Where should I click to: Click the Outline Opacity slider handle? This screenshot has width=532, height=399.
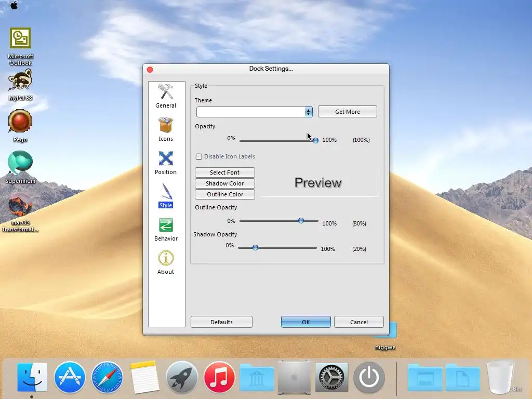(301, 220)
